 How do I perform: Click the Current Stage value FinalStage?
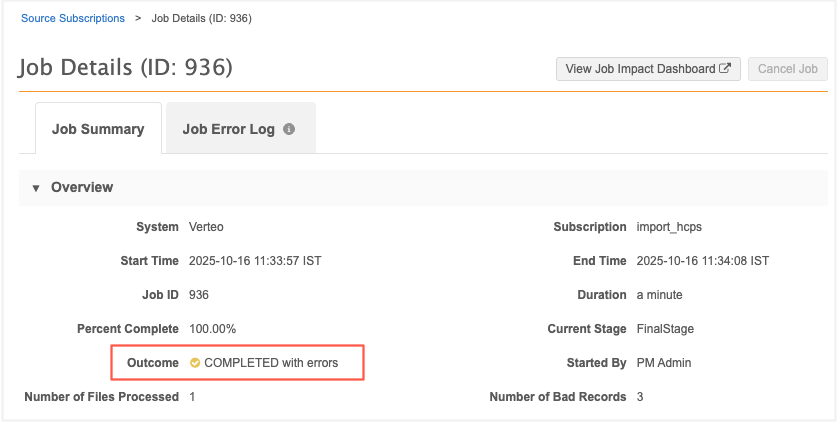click(x=665, y=329)
